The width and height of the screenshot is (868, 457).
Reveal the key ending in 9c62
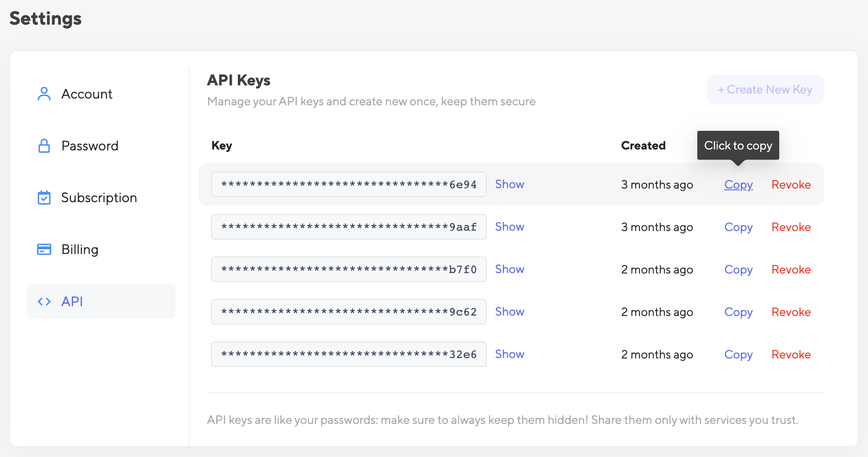point(510,312)
